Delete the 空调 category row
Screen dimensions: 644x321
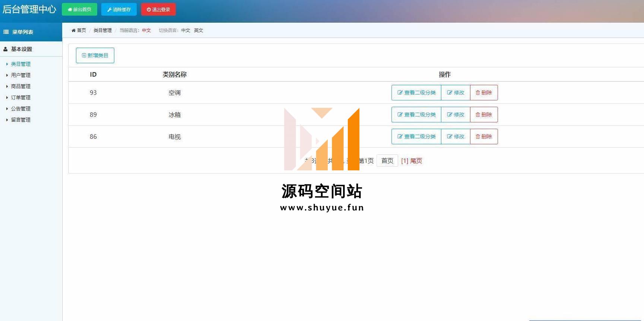click(483, 93)
